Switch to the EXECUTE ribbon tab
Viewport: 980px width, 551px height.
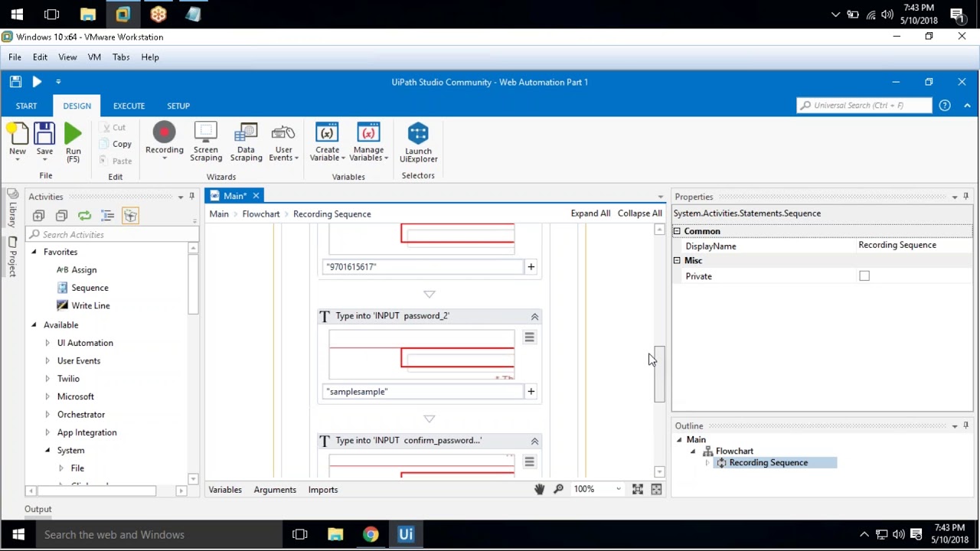[x=129, y=106]
